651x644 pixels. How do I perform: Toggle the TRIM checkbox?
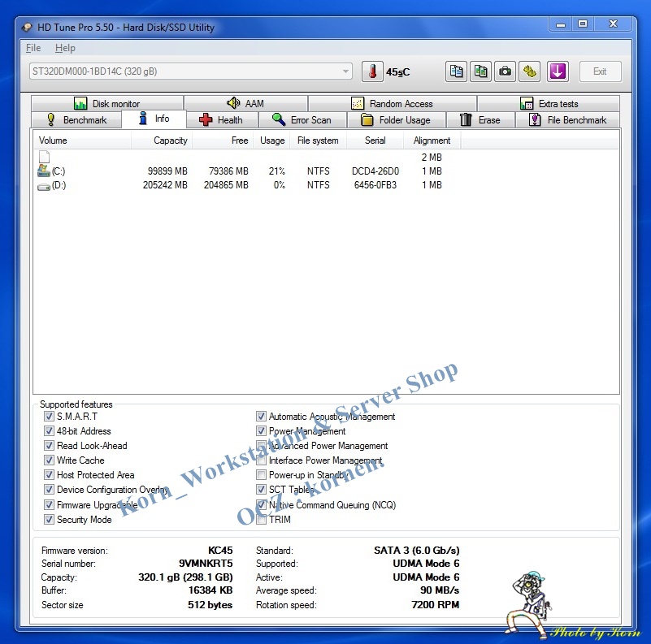click(261, 519)
